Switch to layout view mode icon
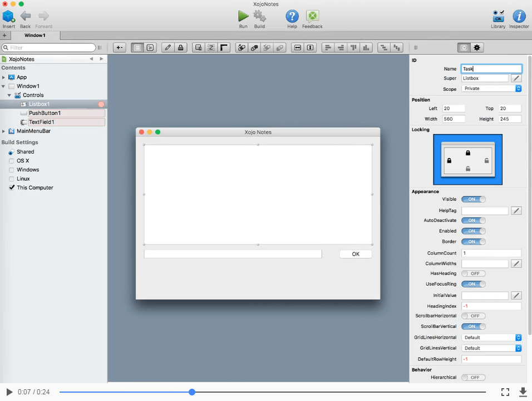The height and width of the screenshot is (401, 532). (x=137, y=47)
